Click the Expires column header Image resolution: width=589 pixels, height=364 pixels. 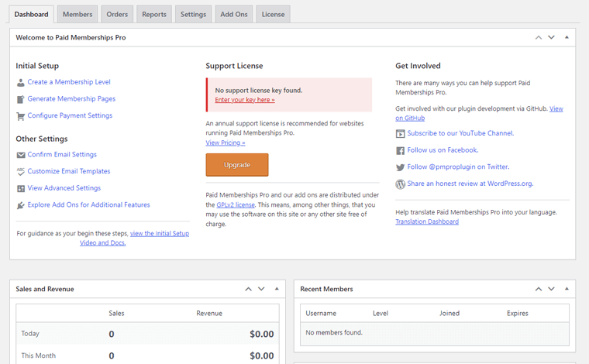pyautogui.click(x=517, y=314)
